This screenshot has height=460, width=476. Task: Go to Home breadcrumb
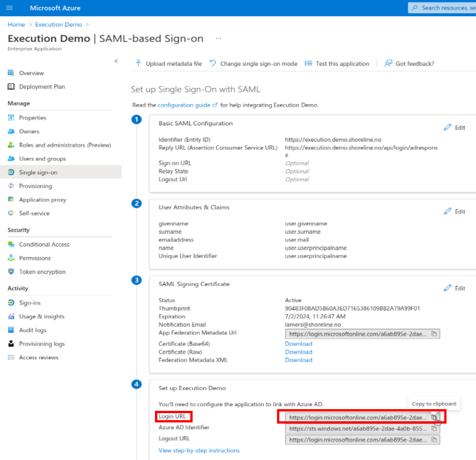tap(16, 25)
